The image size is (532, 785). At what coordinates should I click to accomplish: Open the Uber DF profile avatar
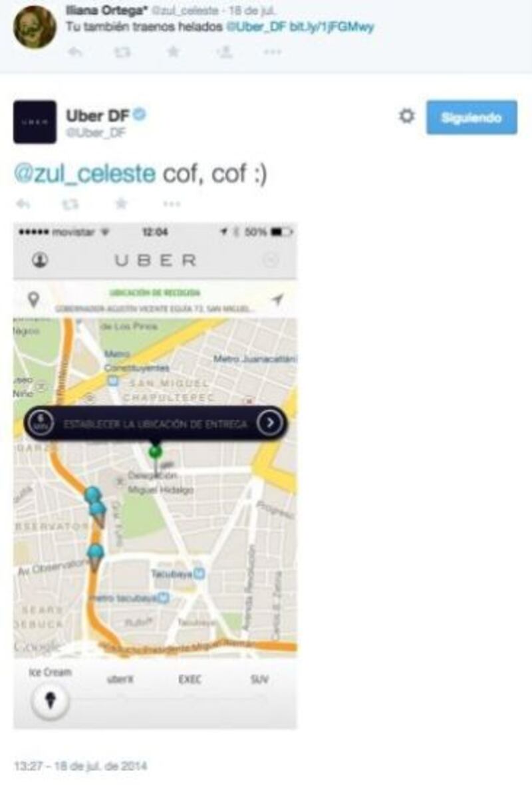point(35,122)
